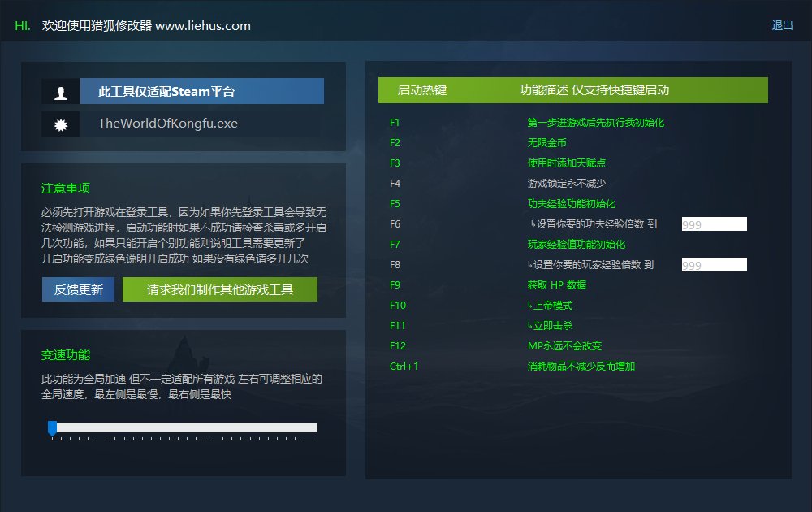Click the 反馈更新 feedback button

78,289
